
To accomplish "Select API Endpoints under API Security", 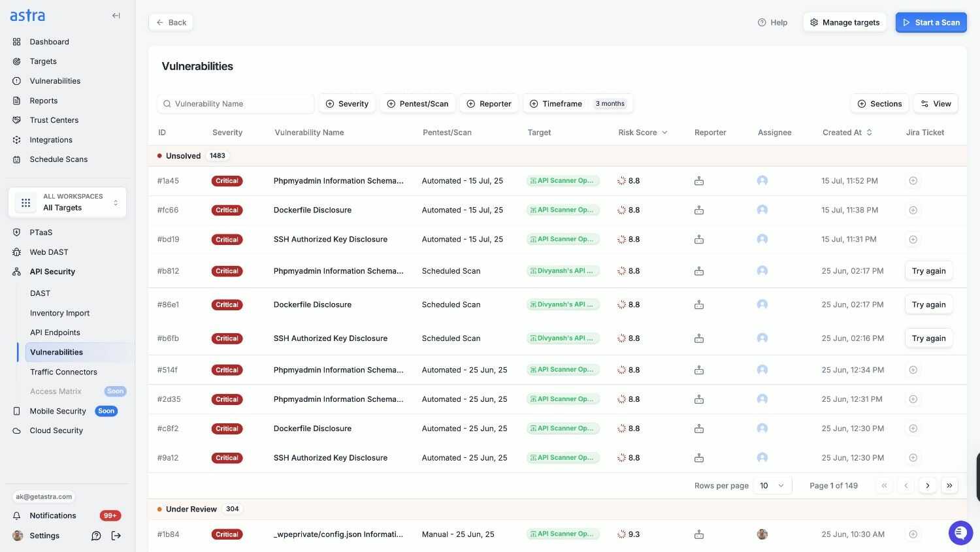I will pyautogui.click(x=55, y=332).
